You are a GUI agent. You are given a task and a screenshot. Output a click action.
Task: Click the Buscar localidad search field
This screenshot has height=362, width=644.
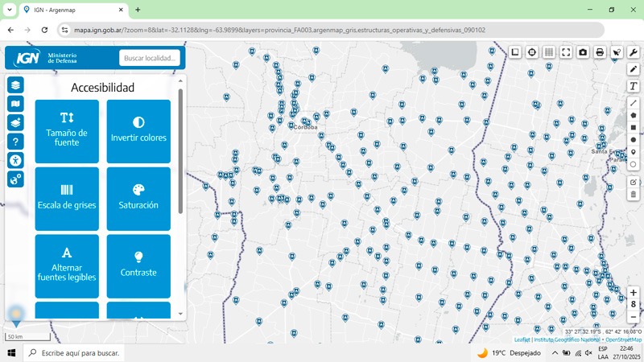[x=150, y=58]
